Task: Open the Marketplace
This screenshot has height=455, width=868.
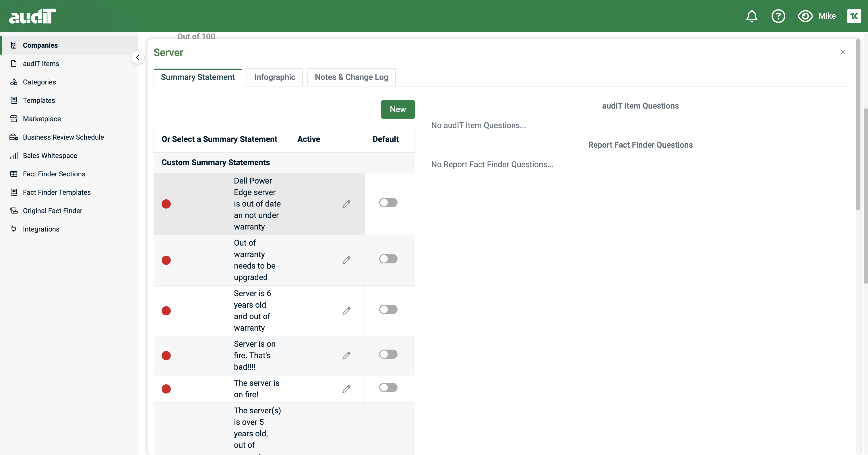Action: click(x=69, y=119)
